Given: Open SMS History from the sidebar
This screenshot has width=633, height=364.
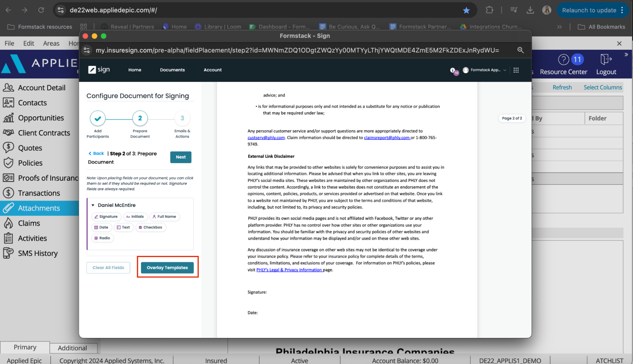Looking at the screenshot, I should tap(37, 253).
